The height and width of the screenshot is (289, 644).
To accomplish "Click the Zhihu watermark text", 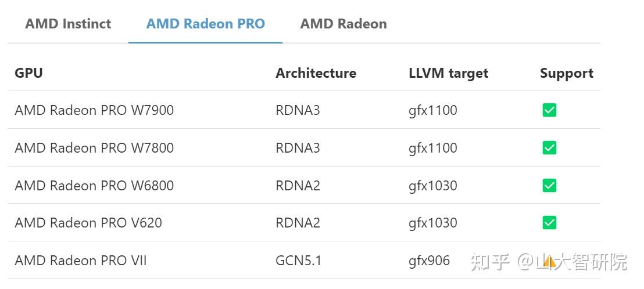I will tap(581, 262).
